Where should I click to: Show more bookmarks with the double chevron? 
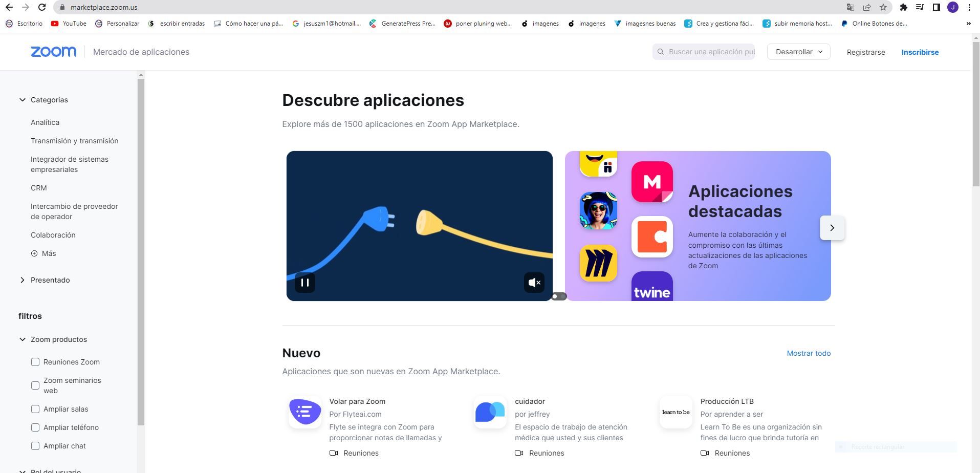tap(968, 24)
